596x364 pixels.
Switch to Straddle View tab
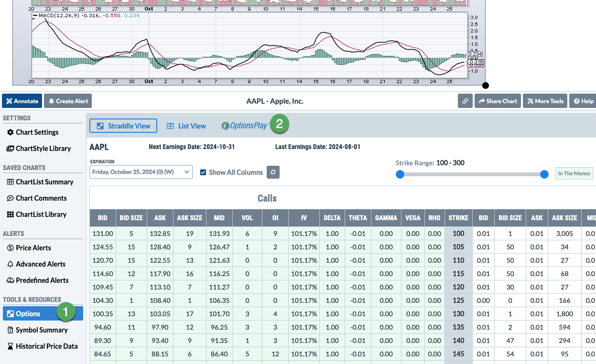point(123,126)
